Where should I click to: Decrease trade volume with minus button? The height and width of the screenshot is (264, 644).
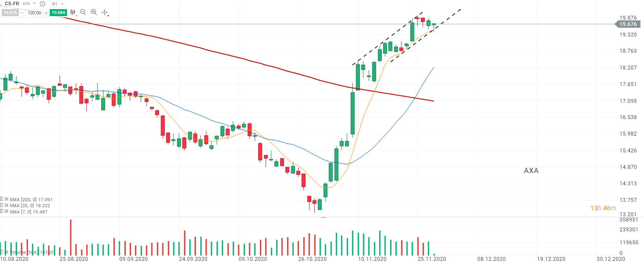coord(22,13)
